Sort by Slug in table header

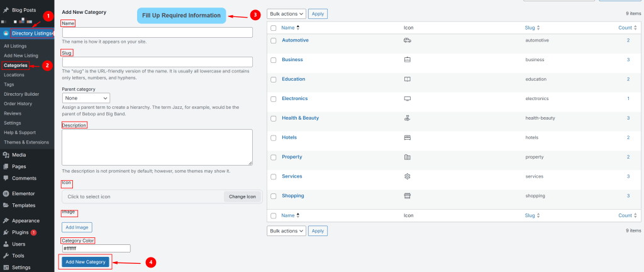coord(532,28)
